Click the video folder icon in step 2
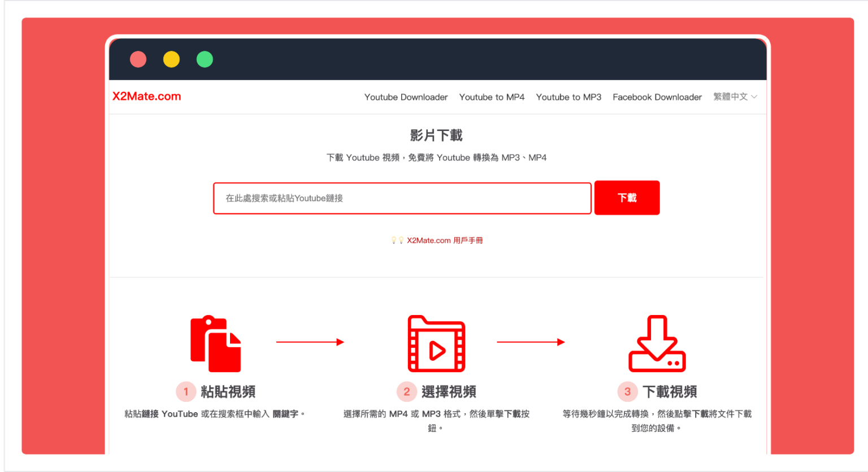The image size is (868, 472). click(436, 344)
